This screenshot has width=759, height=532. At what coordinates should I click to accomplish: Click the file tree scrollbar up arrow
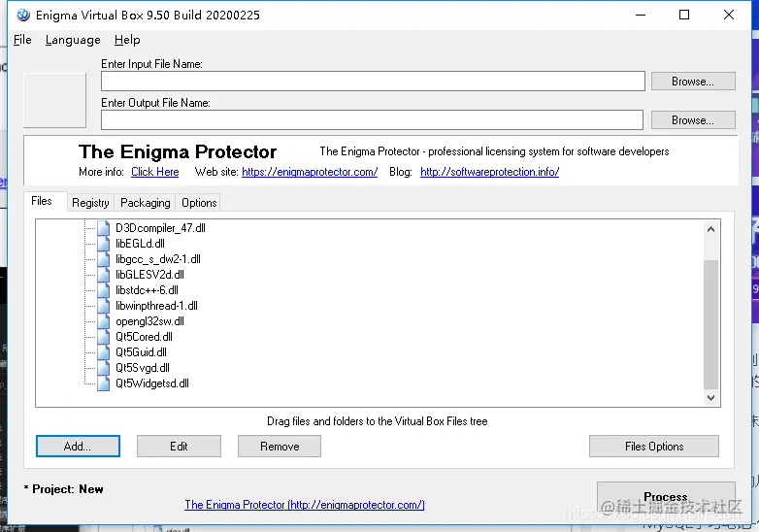tap(710, 229)
